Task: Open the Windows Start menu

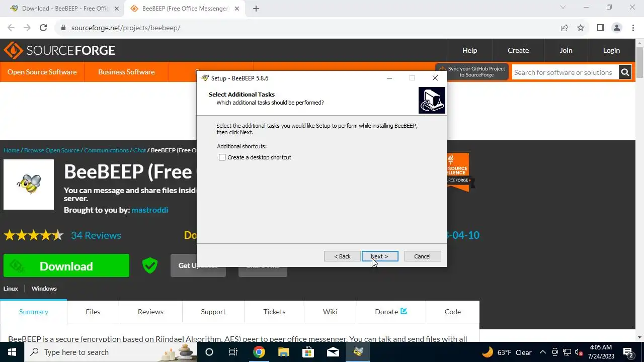Action: pos(12,352)
